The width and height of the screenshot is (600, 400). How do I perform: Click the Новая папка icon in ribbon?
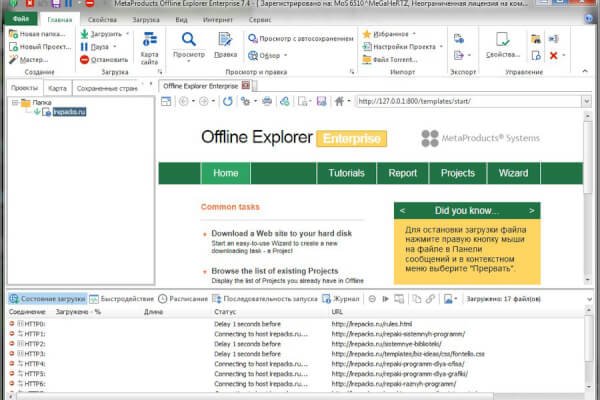tap(13, 34)
